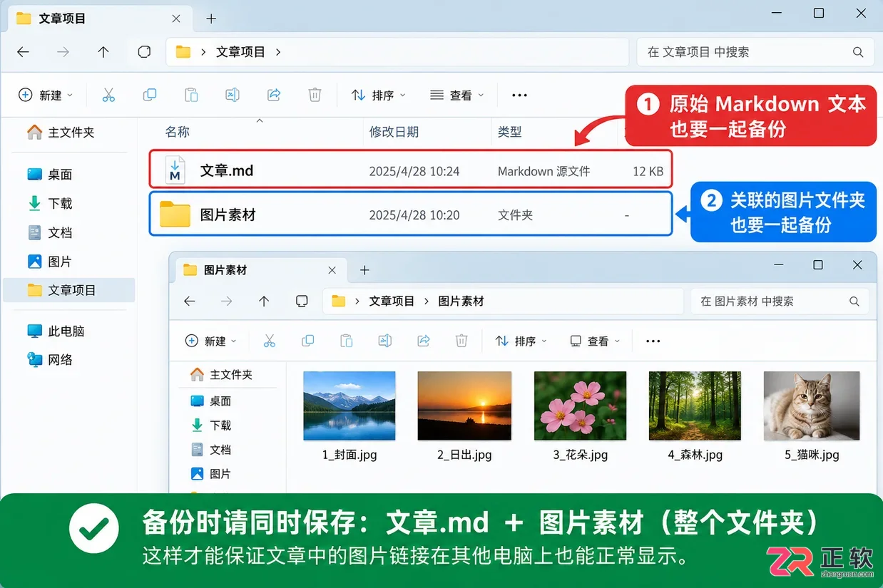
Task: Select 网络 in sidebar
Action: (50, 359)
